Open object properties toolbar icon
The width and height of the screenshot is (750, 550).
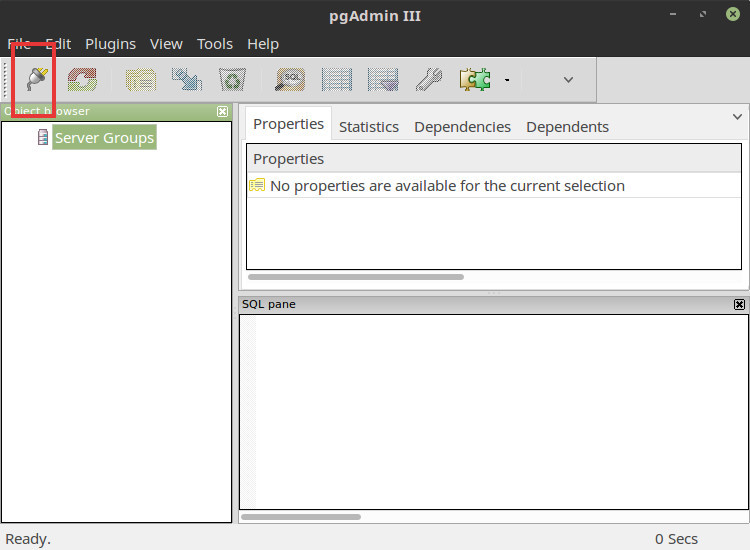click(141, 79)
